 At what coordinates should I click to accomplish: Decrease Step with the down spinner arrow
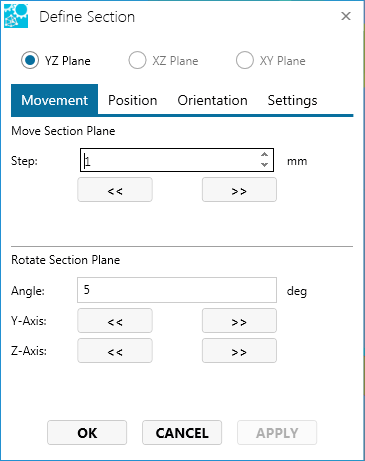pyautogui.click(x=265, y=165)
